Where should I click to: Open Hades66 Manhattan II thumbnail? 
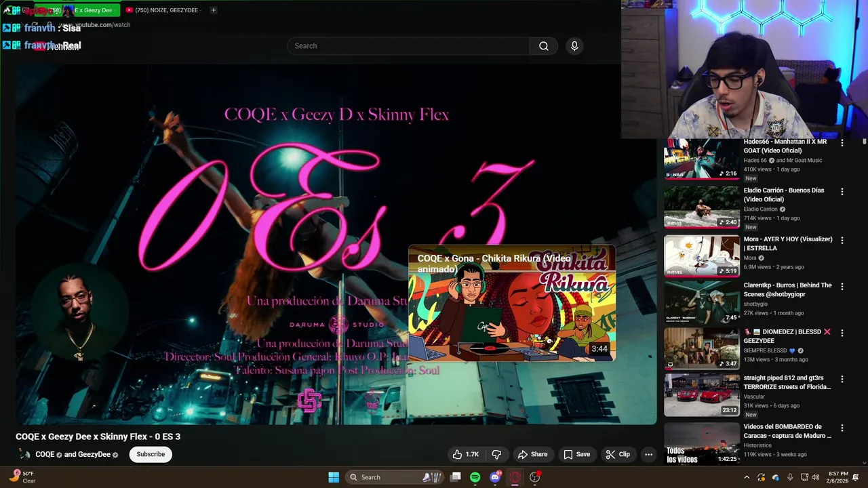(702, 159)
